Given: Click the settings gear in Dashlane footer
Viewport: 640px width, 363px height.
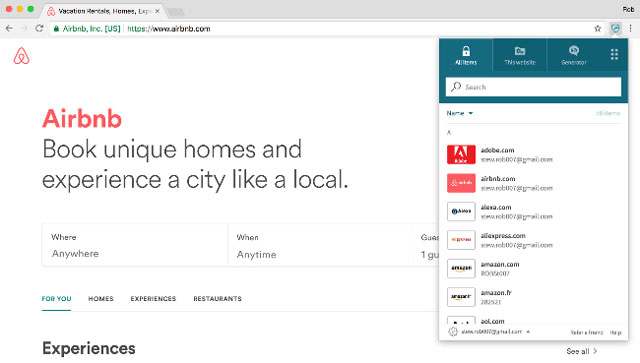Looking at the screenshot, I should tap(453, 332).
